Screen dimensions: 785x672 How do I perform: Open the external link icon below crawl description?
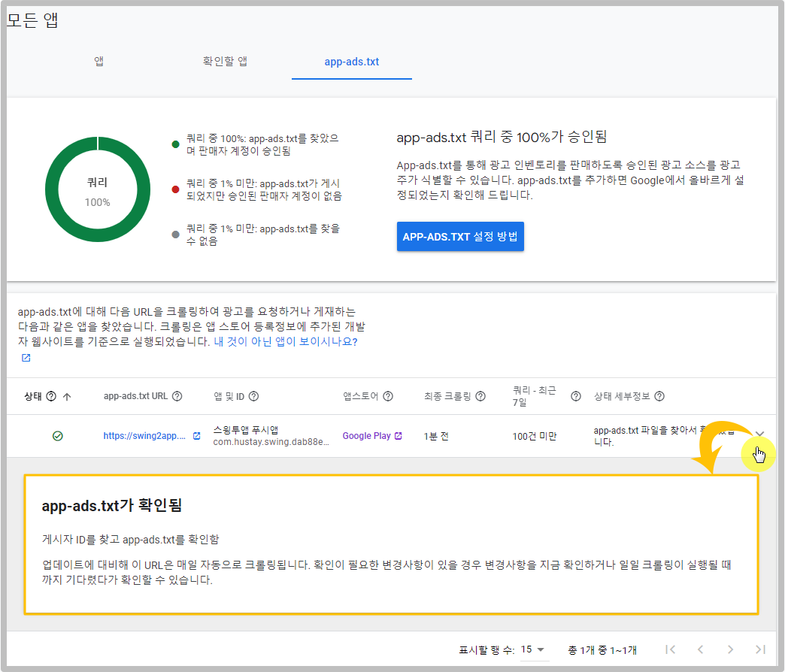[26, 358]
